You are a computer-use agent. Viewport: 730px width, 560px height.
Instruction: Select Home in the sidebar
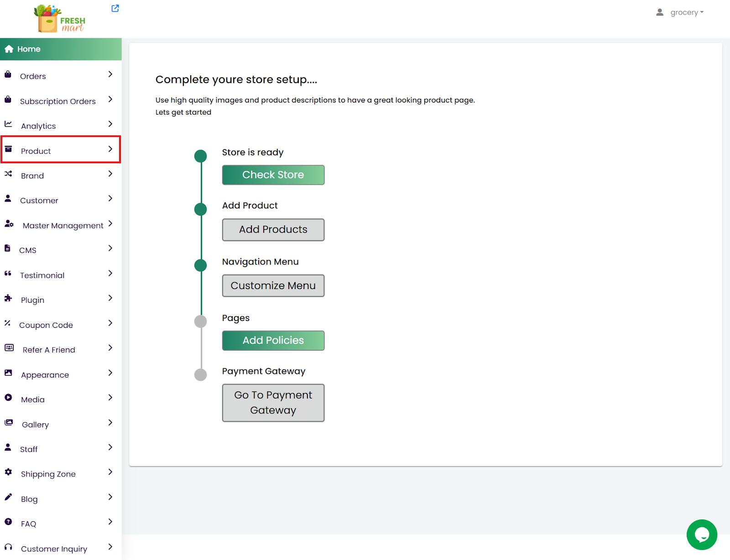point(29,49)
